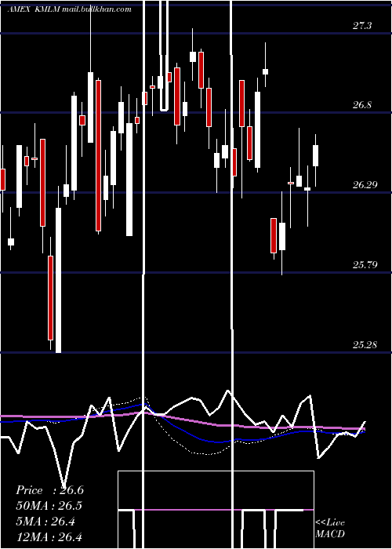
Task: Click the Price : 26.6 readout
Action: click(x=49, y=490)
